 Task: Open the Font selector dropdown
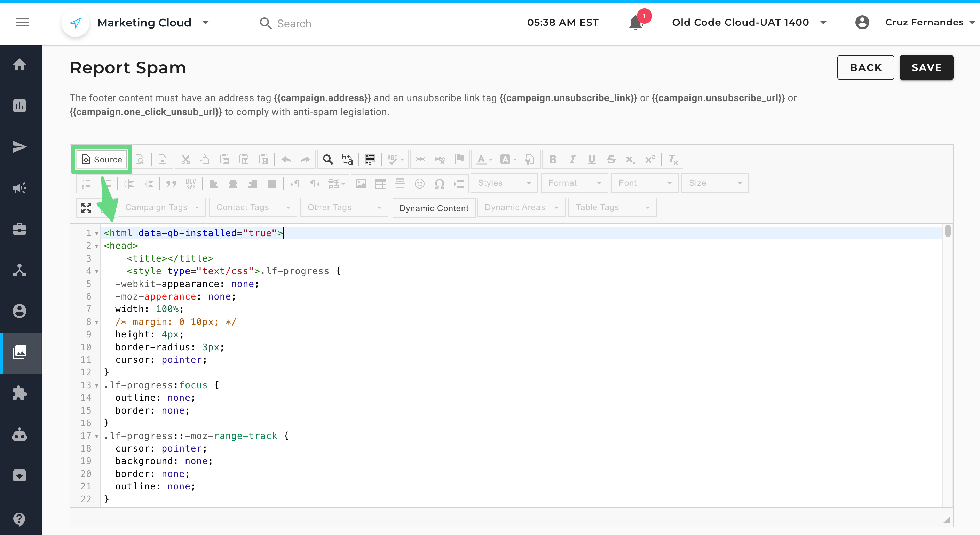click(645, 183)
